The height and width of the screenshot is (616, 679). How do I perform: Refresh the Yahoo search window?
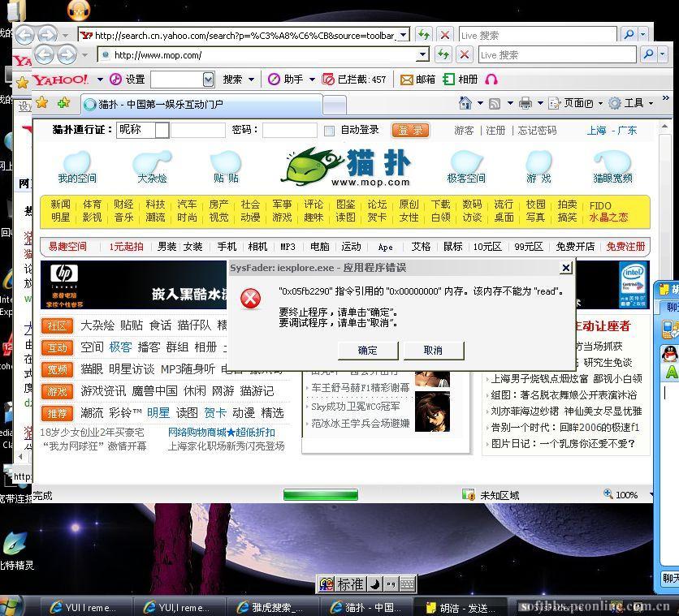click(423, 35)
